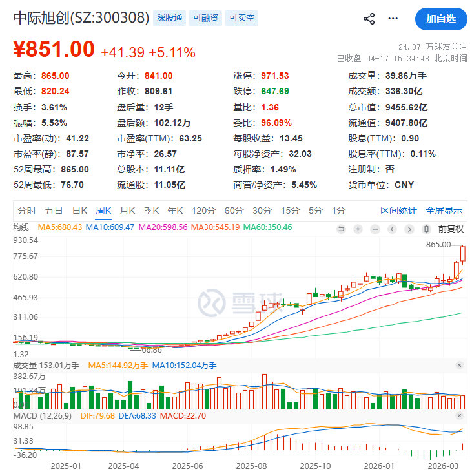Switch to the 年K tab
The height and width of the screenshot is (476, 472).
pyautogui.click(x=175, y=211)
